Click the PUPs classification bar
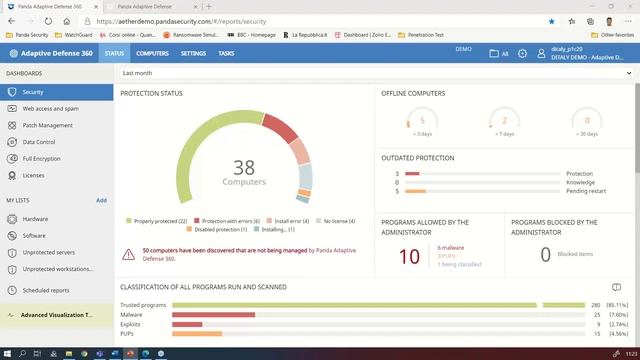Screen dimensions: 640x360 pos(197,334)
